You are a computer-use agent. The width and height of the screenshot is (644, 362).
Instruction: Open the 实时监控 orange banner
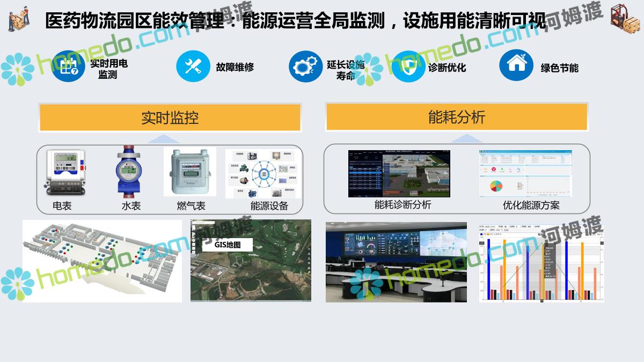[x=170, y=117]
